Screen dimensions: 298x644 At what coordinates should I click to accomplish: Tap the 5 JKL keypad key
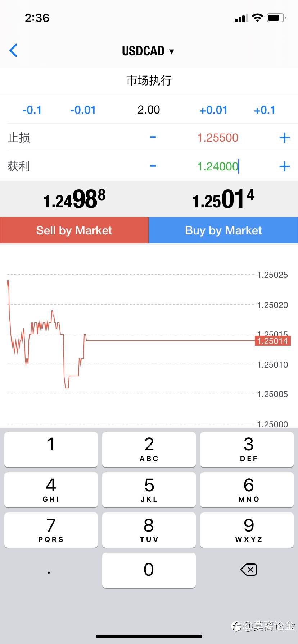[149, 490]
